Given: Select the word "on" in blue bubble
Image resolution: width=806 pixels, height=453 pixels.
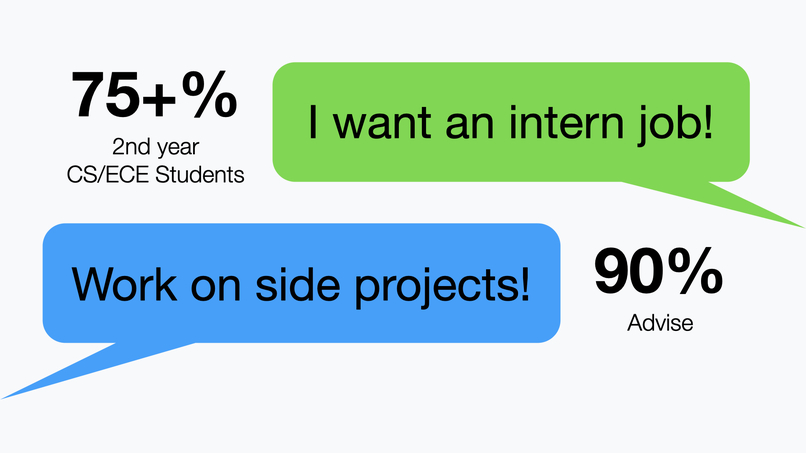Looking at the screenshot, I should coord(216,288).
